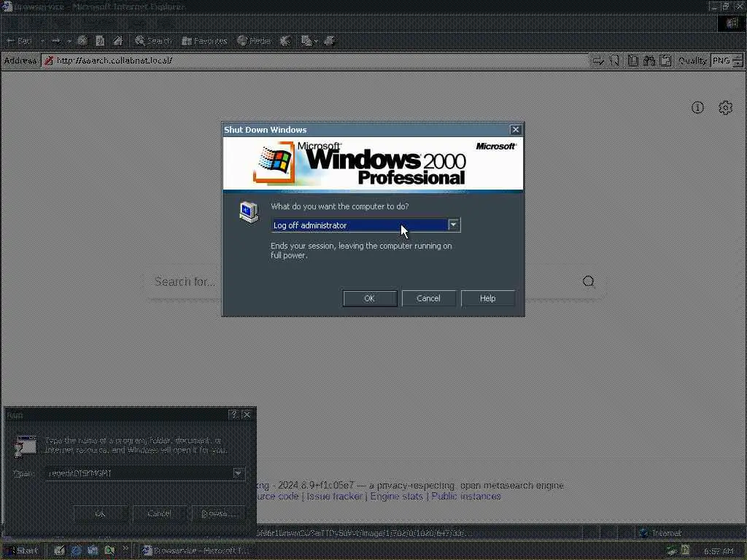
Task: Click the Browservice taskbar button
Action: [x=196, y=551]
